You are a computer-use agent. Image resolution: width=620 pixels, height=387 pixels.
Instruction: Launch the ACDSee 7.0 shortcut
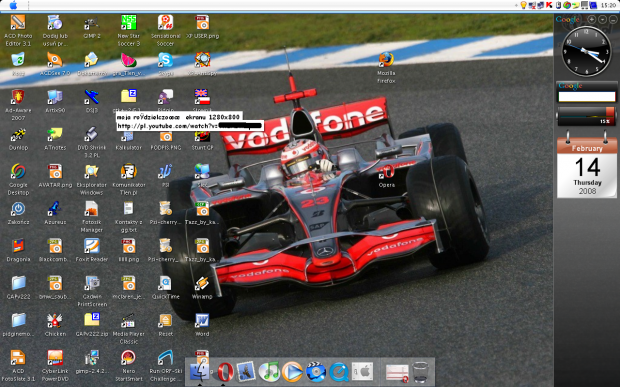(x=55, y=64)
